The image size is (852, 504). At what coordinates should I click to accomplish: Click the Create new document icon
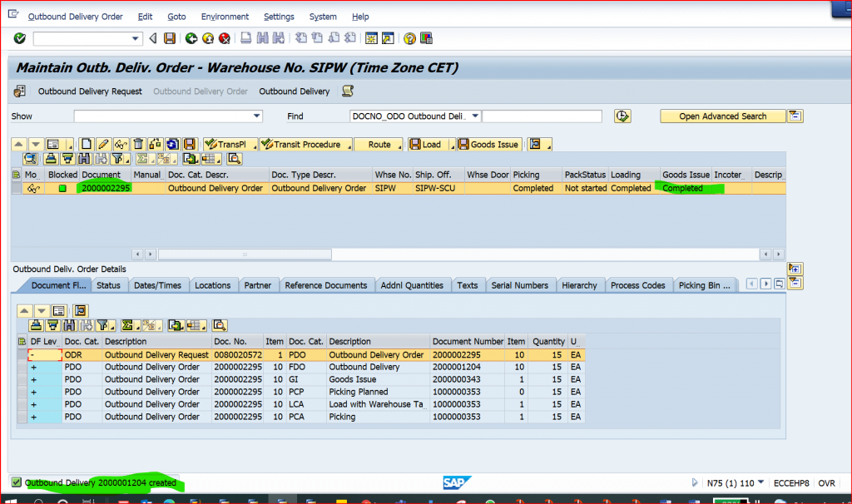tap(86, 145)
